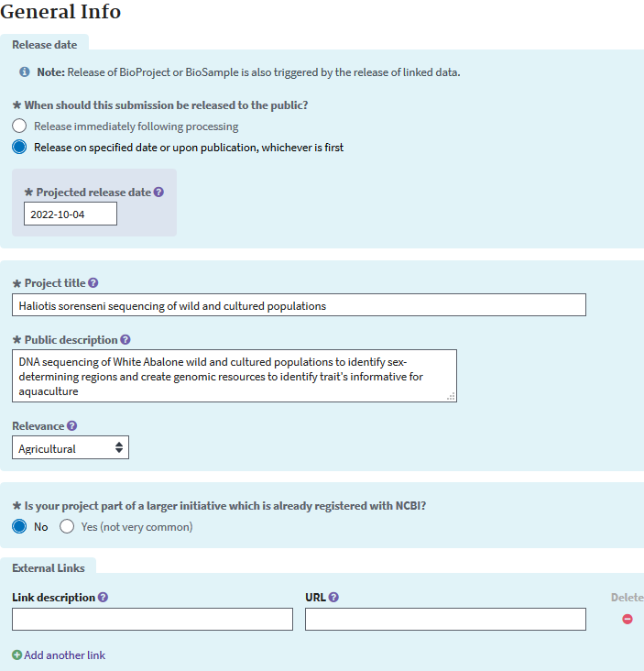
Task: Open the Relevance dropdown showing Agricultural
Action: click(x=71, y=447)
